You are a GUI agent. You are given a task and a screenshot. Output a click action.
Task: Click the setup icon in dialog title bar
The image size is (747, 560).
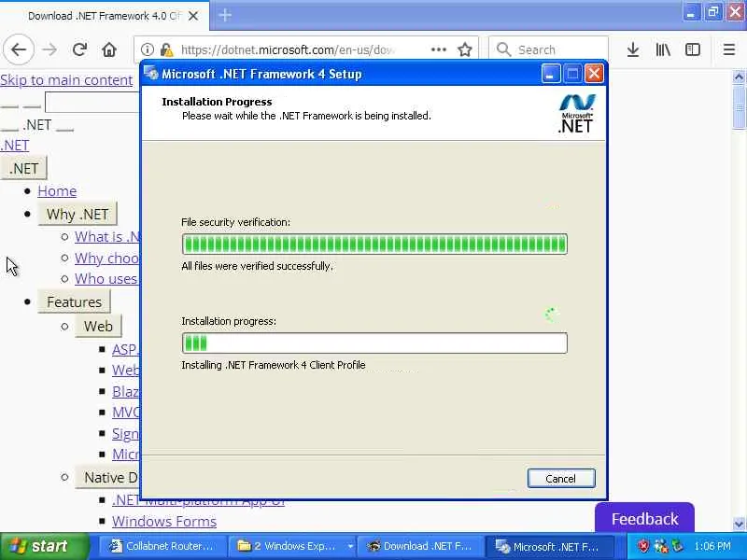point(151,74)
